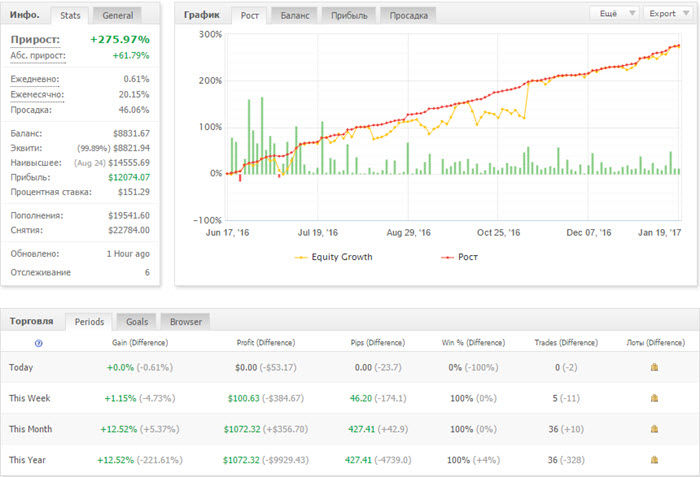Viewport: 700px width, 477px height.
Task: Click the lots icon in This Week row
Action: [654, 398]
